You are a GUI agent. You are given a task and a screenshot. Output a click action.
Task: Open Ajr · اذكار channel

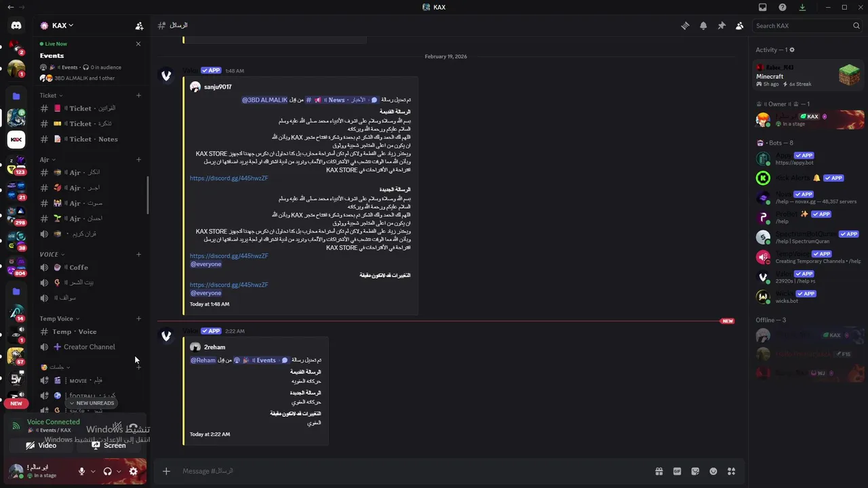click(90, 173)
